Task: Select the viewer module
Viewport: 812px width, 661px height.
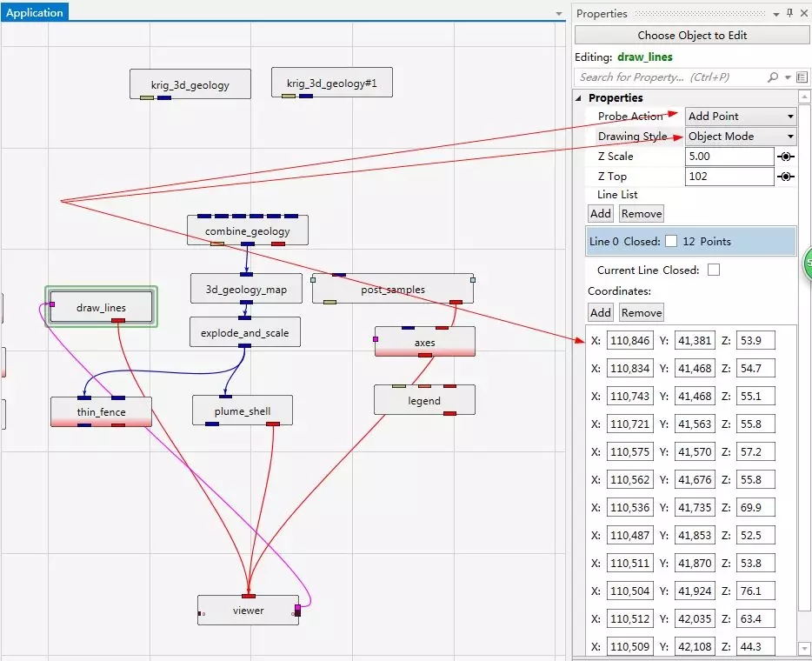Action: [248, 610]
